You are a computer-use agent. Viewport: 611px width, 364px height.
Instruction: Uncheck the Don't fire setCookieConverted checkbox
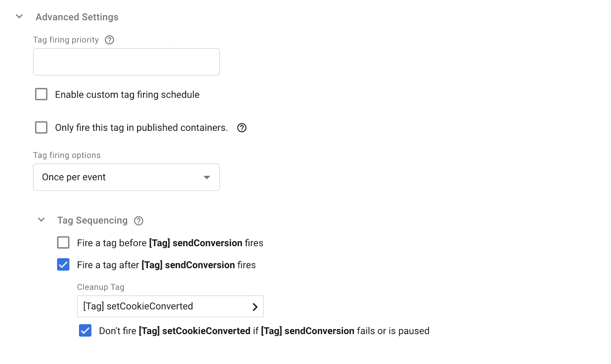tap(85, 330)
